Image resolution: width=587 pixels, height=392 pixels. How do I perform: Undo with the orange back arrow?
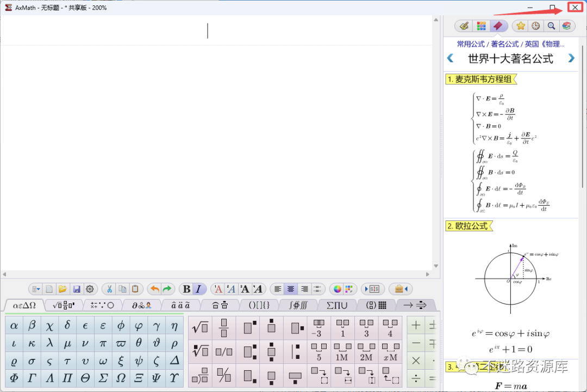click(154, 289)
